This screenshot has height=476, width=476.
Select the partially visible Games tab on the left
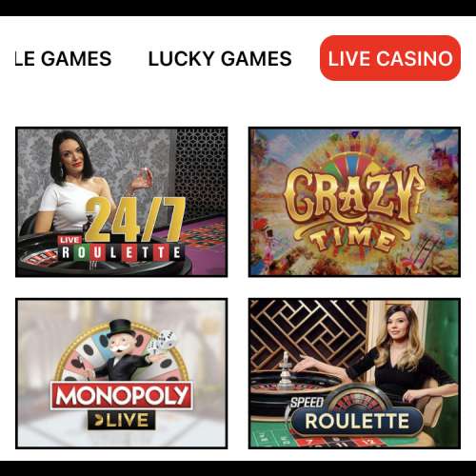(63, 59)
